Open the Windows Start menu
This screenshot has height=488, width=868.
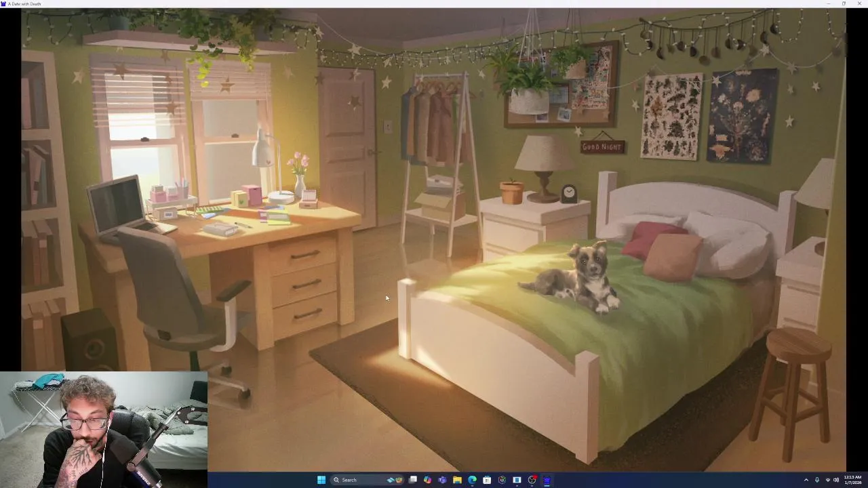[x=321, y=480]
